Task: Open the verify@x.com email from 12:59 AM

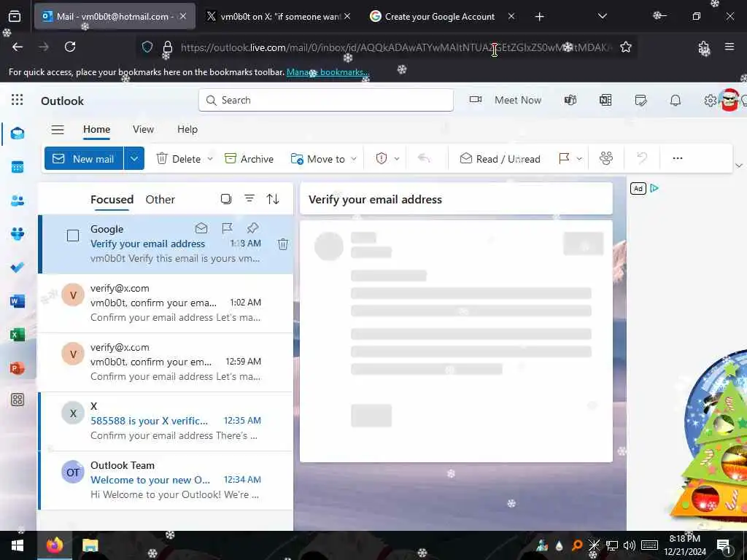Action: point(166,362)
